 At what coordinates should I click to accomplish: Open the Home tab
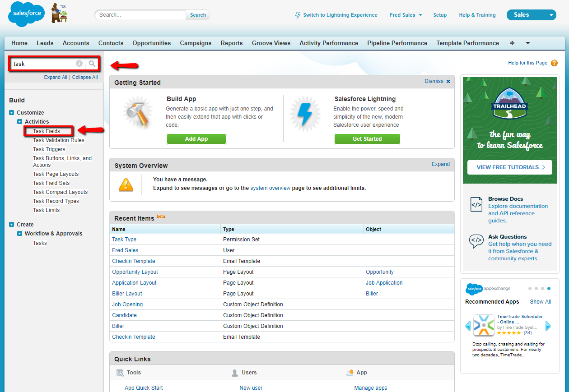click(19, 43)
